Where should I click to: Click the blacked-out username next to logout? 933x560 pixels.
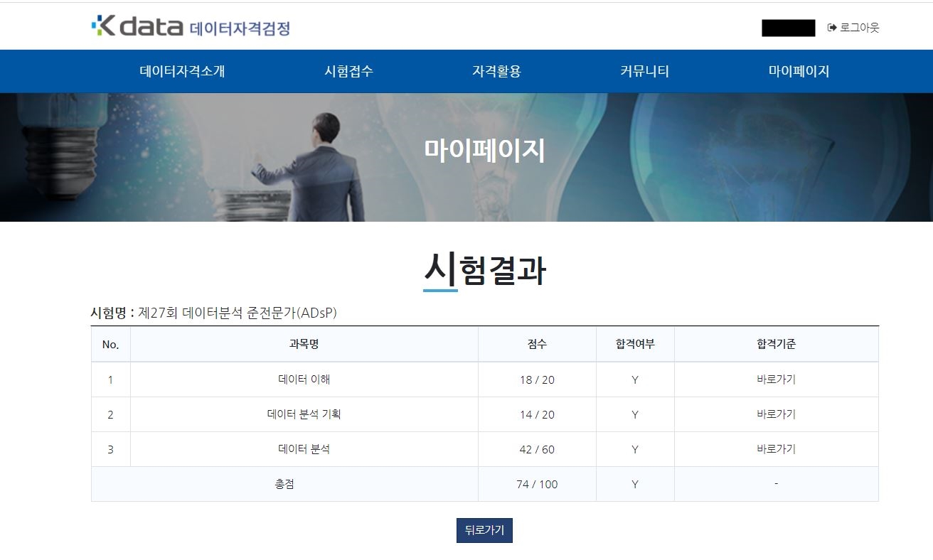[788, 28]
